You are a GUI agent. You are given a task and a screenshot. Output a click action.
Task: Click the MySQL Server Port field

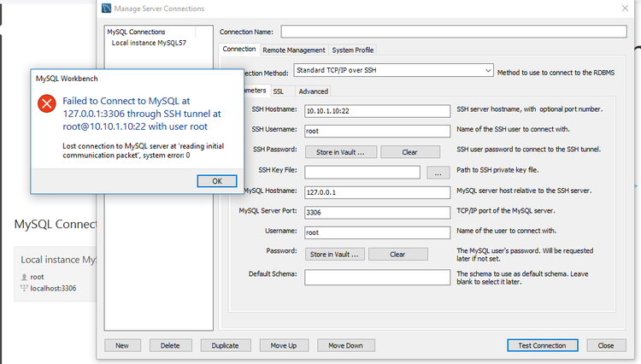tap(377, 213)
